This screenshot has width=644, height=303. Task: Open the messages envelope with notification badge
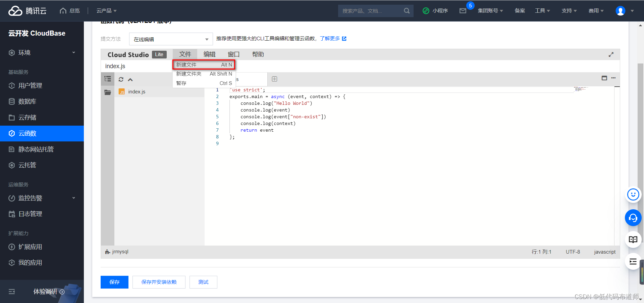(463, 10)
